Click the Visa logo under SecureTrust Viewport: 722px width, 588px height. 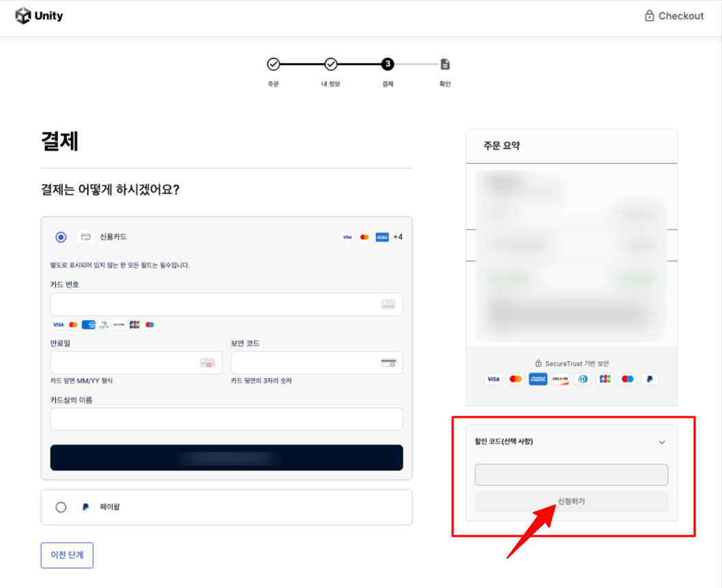493,379
